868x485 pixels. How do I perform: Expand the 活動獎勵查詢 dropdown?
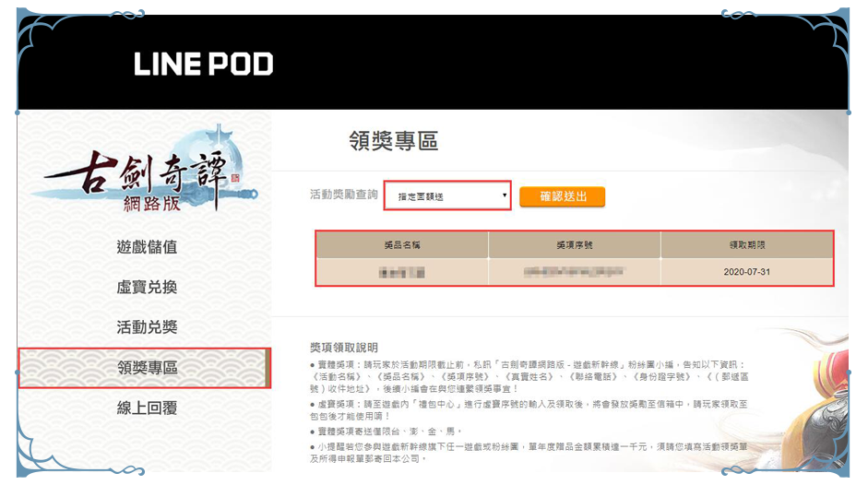coord(447,195)
